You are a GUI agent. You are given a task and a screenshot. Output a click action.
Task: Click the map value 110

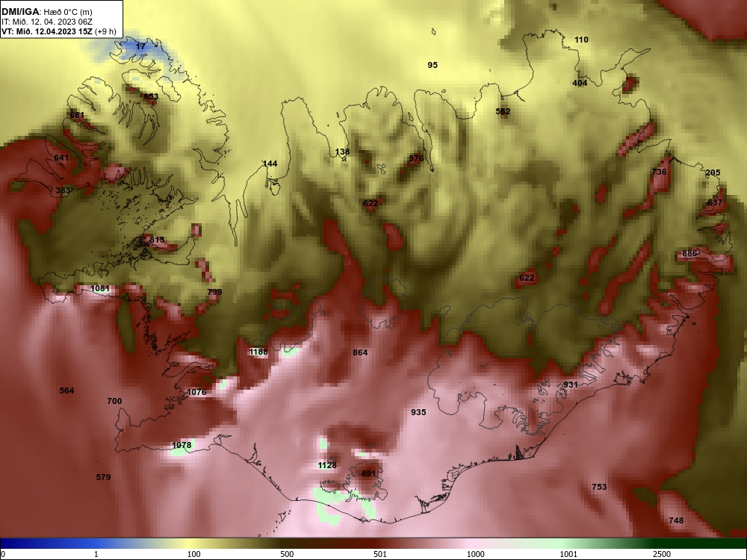pos(581,40)
